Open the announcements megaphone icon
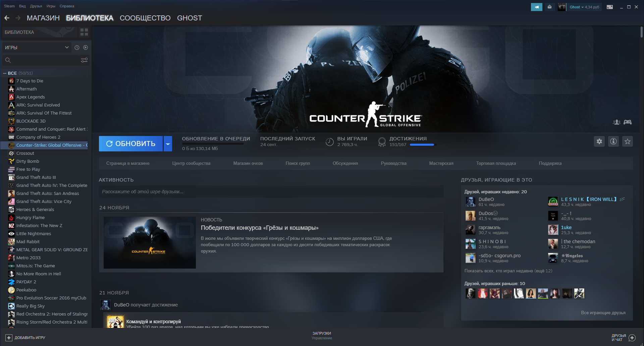This screenshot has height=346, width=644. tap(537, 7)
